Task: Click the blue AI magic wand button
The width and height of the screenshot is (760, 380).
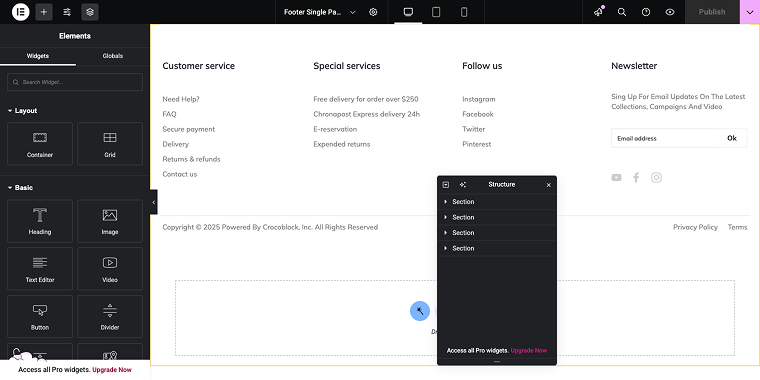Action: (x=420, y=311)
